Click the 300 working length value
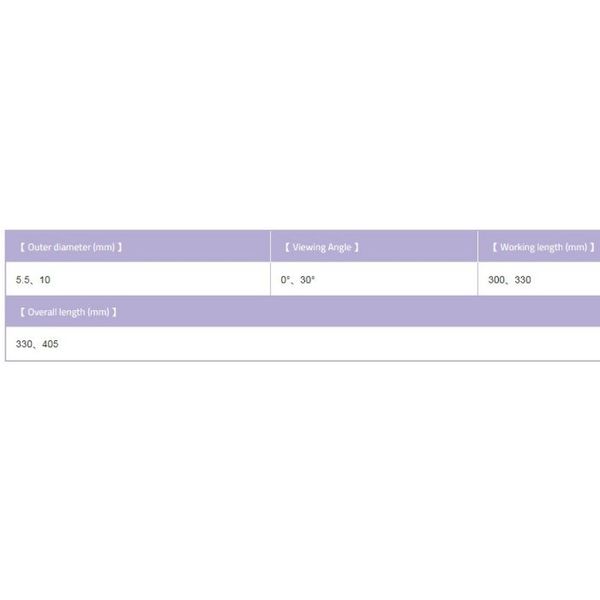Screen dimensions: 600x600 (496, 280)
